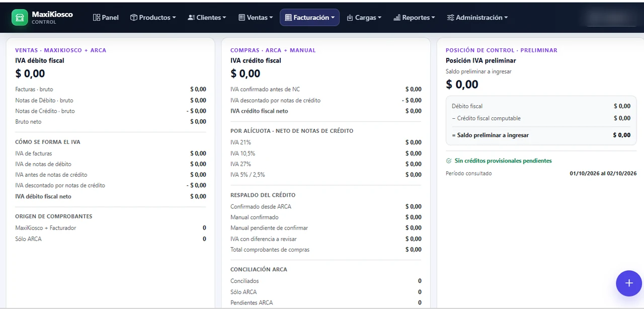Click the 'IVA 5% / 2,5%' row
Image resolution: width=644 pixels, height=309 pixels.
326,175
